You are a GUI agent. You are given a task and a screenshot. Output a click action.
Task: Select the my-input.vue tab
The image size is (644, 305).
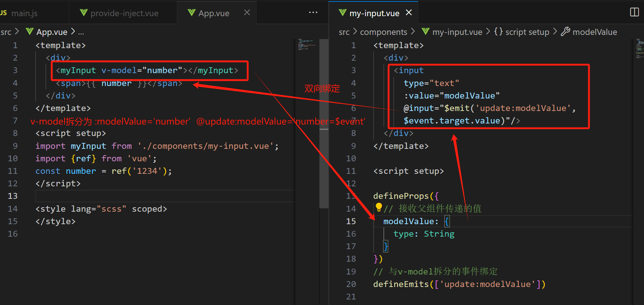pos(374,13)
